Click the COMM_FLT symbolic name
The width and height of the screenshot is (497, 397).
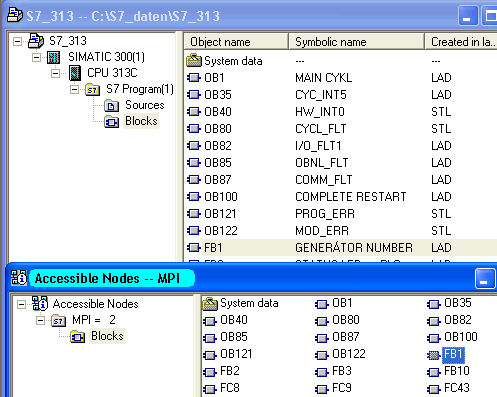point(324,180)
